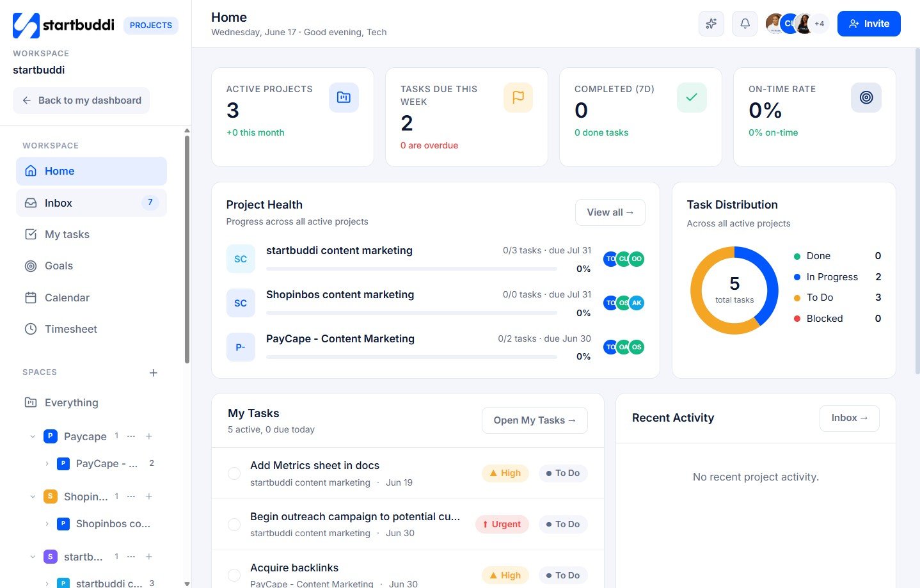Click View all in Project Health

coord(610,212)
